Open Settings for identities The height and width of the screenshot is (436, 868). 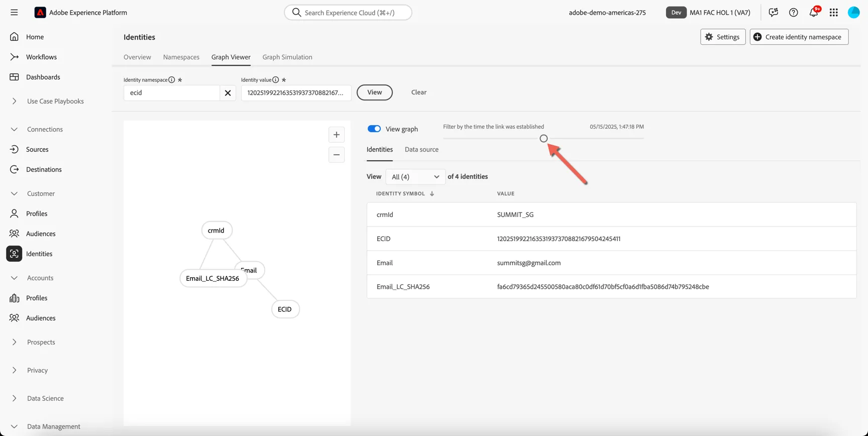pyautogui.click(x=723, y=37)
